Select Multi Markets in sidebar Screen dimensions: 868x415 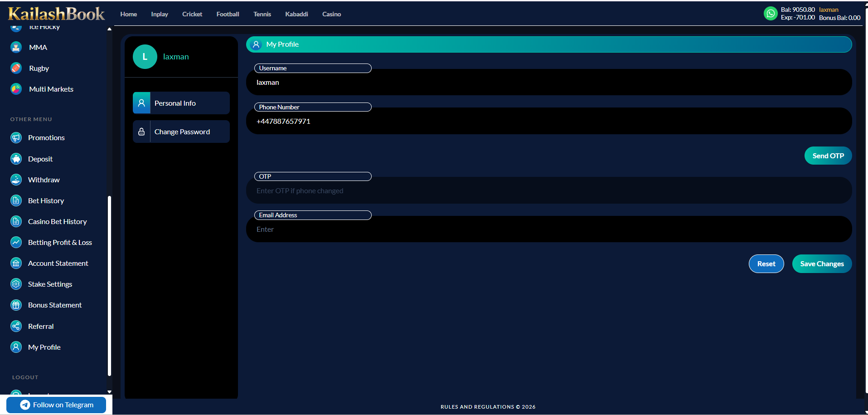coord(51,89)
